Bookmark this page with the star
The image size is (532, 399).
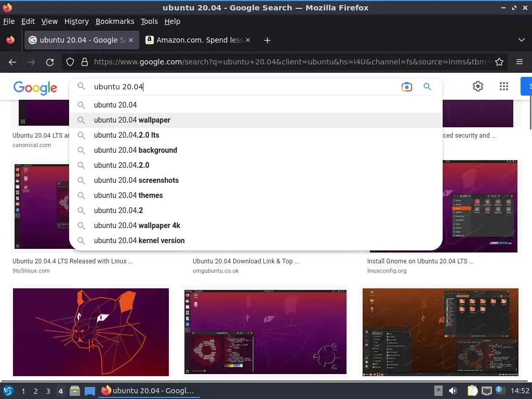(x=499, y=62)
